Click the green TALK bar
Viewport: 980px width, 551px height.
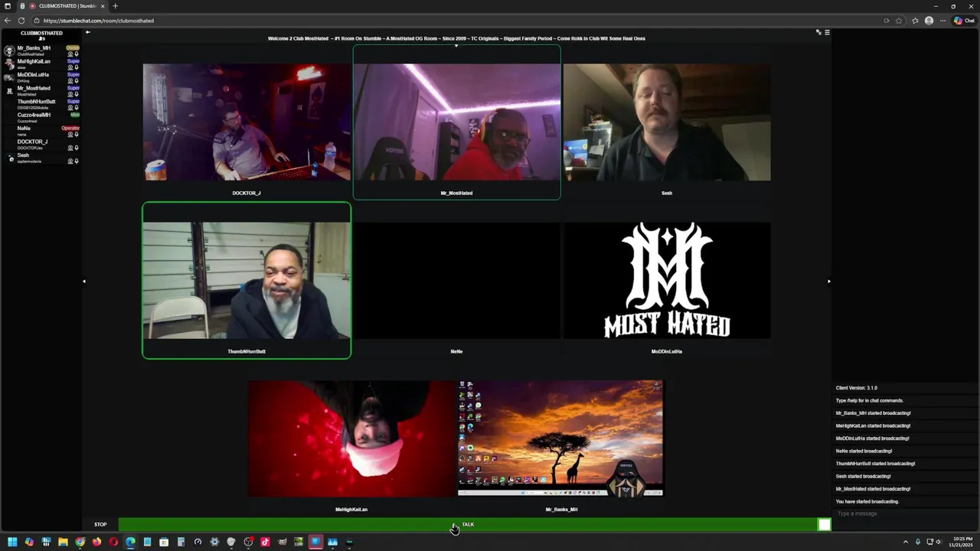pos(467,524)
